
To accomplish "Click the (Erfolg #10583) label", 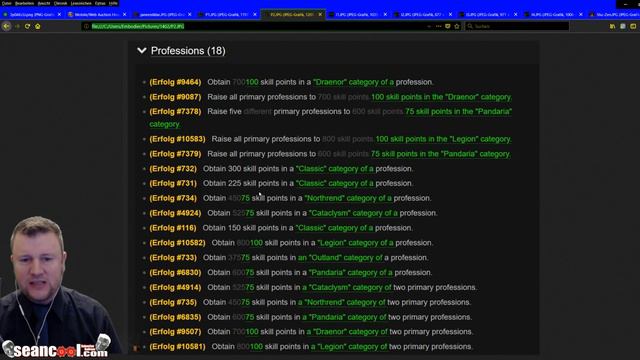I will coord(177,139).
